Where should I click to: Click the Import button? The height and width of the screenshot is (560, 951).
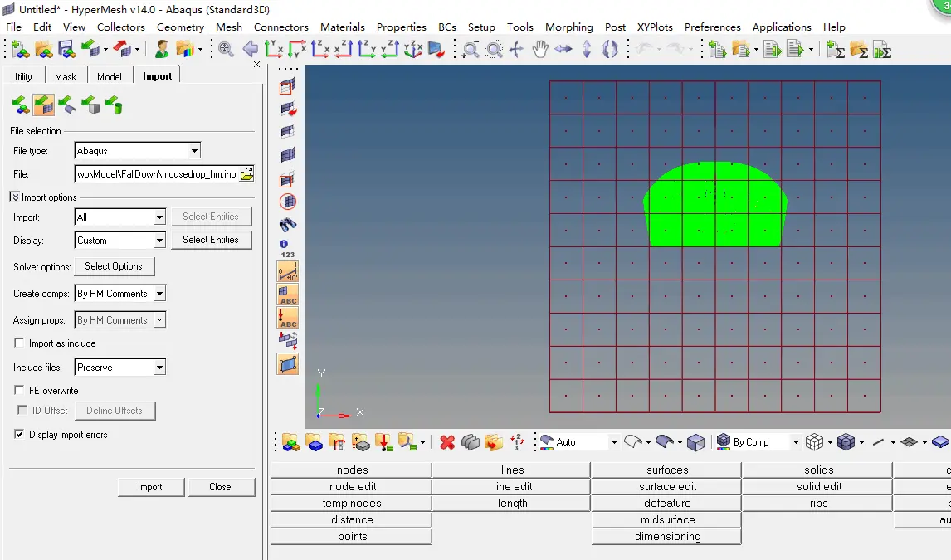[150, 487]
